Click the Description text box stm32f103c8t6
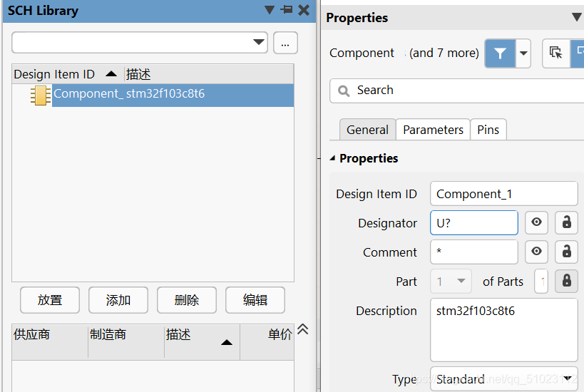 tap(503, 330)
